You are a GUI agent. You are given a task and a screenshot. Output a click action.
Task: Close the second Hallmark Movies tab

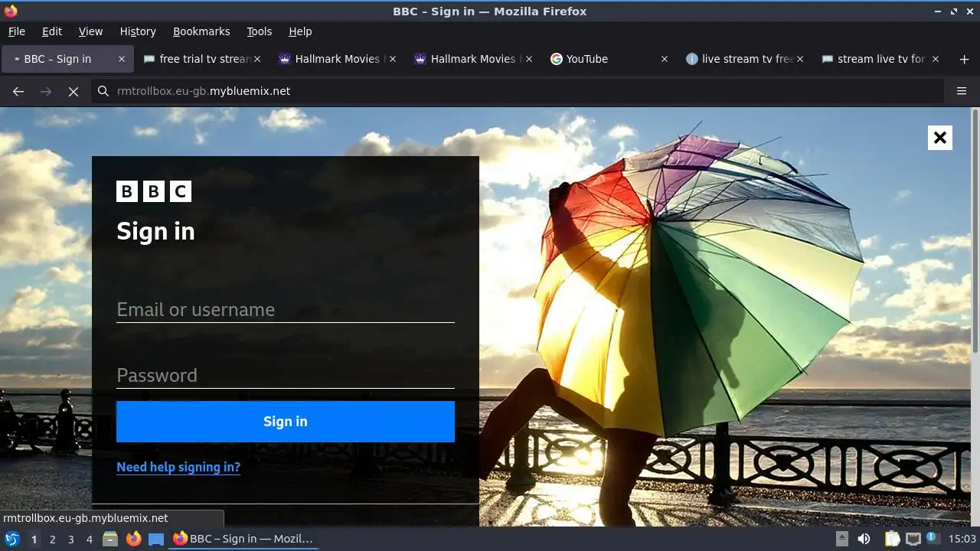click(528, 59)
